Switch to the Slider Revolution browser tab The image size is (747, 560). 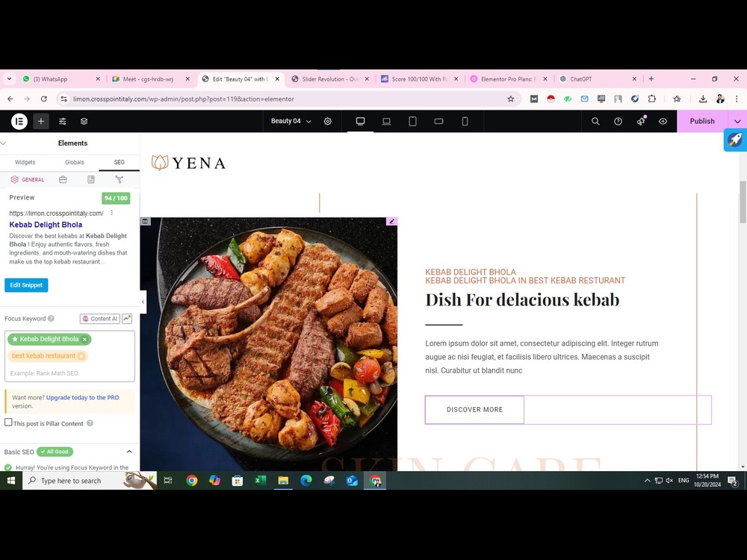(x=331, y=79)
